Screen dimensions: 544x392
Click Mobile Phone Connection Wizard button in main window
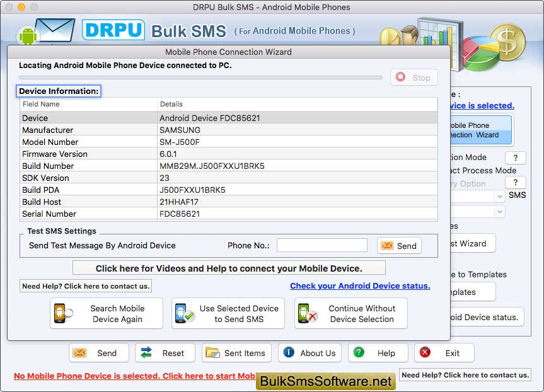coord(482,130)
